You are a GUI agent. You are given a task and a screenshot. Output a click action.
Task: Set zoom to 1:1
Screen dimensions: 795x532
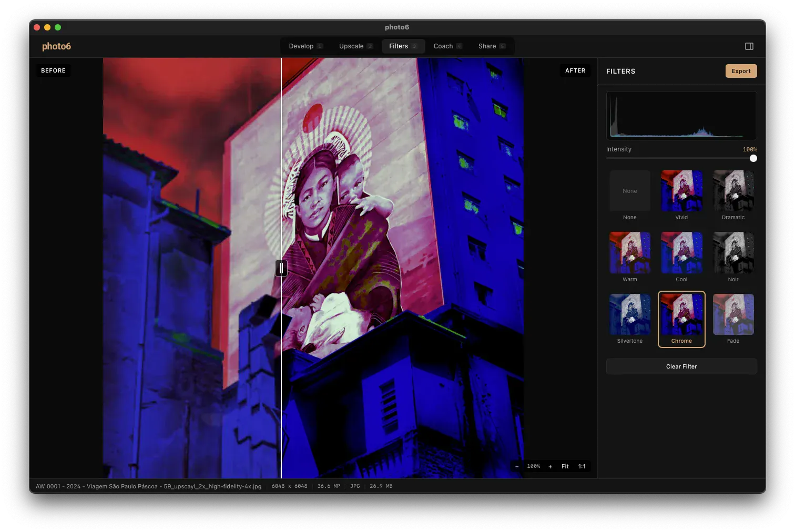[582, 466]
